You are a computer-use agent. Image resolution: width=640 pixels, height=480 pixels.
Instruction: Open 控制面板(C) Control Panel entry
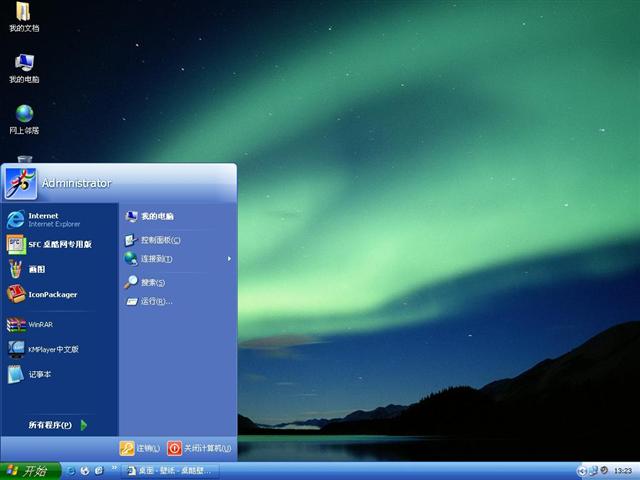click(x=159, y=240)
